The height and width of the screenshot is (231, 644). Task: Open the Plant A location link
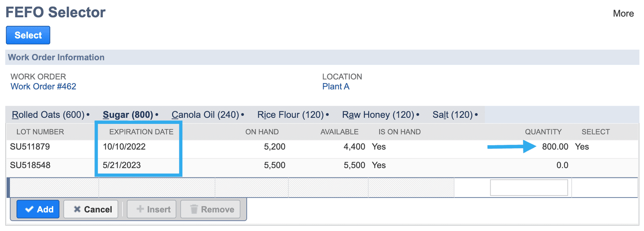click(336, 86)
